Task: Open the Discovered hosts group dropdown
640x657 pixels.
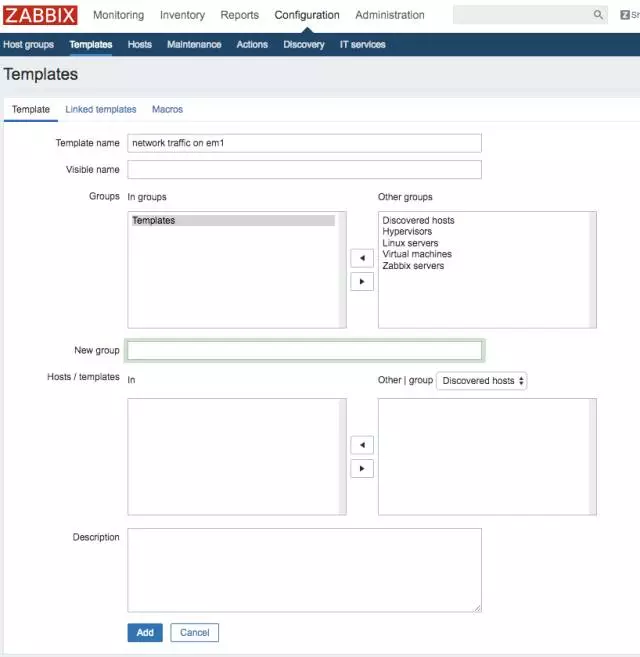Action: pos(482,381)
